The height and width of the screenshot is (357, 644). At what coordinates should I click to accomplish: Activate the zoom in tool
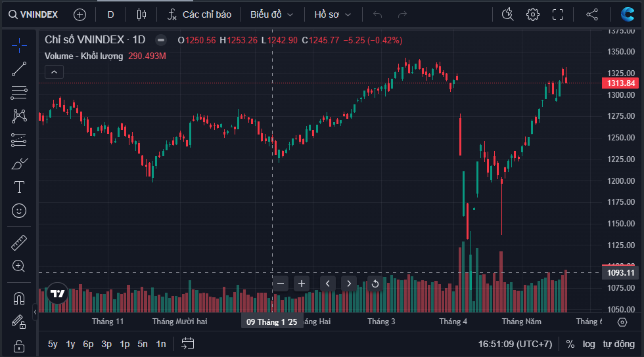19,266
